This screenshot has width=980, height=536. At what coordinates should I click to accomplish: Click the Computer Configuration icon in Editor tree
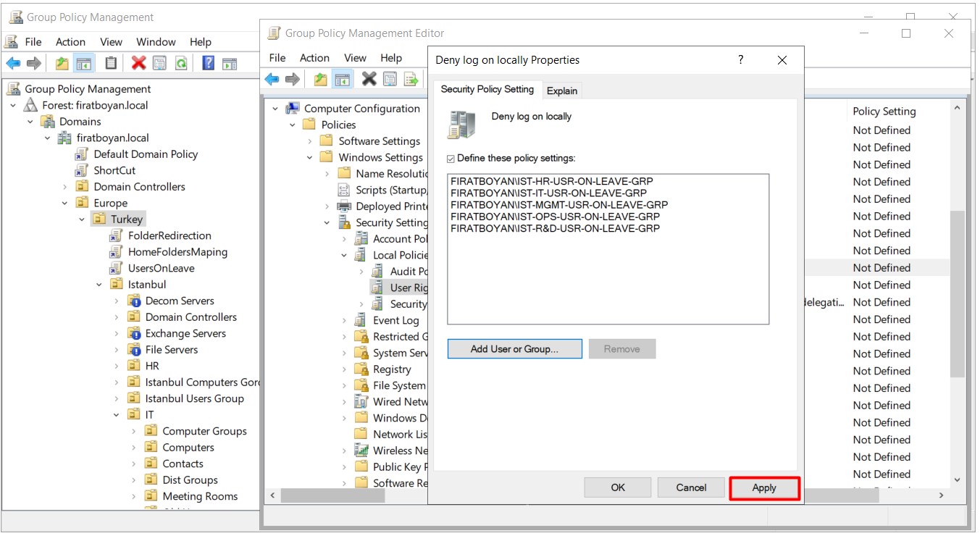coord(293,109)
